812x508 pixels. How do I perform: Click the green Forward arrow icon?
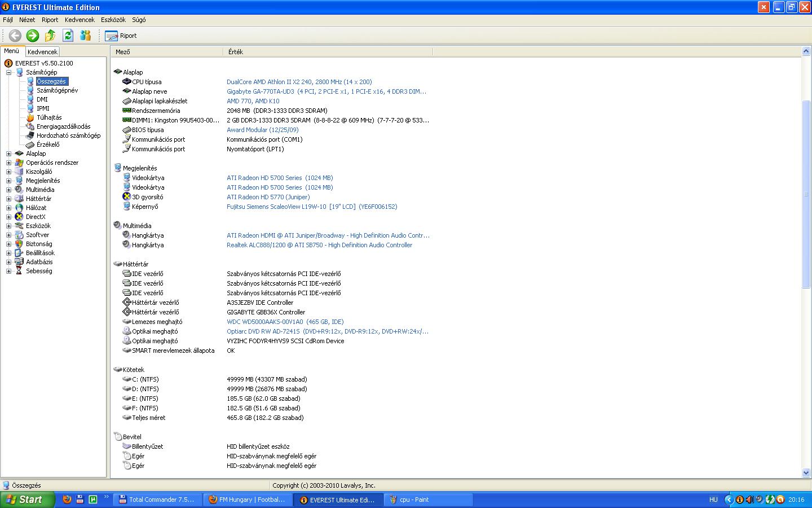coord(33,36)
